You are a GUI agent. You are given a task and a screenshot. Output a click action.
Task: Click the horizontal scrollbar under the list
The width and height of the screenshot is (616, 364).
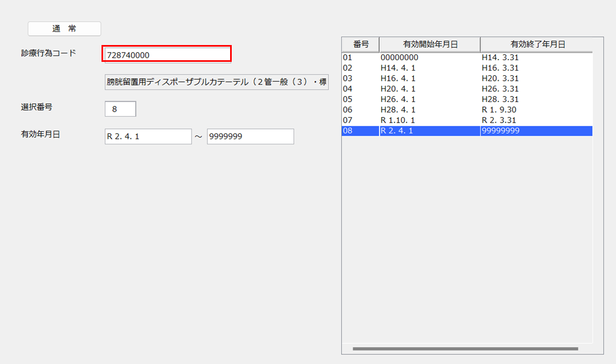(465, 348)
